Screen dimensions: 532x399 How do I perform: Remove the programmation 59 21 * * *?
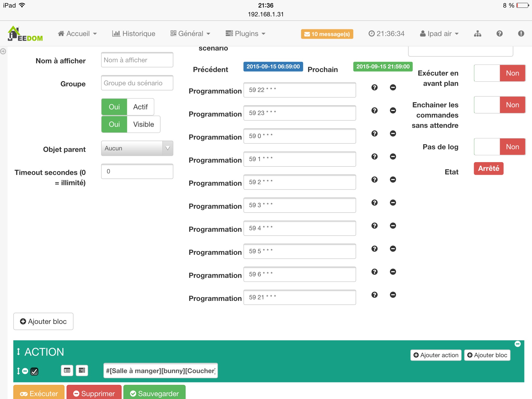393,295
